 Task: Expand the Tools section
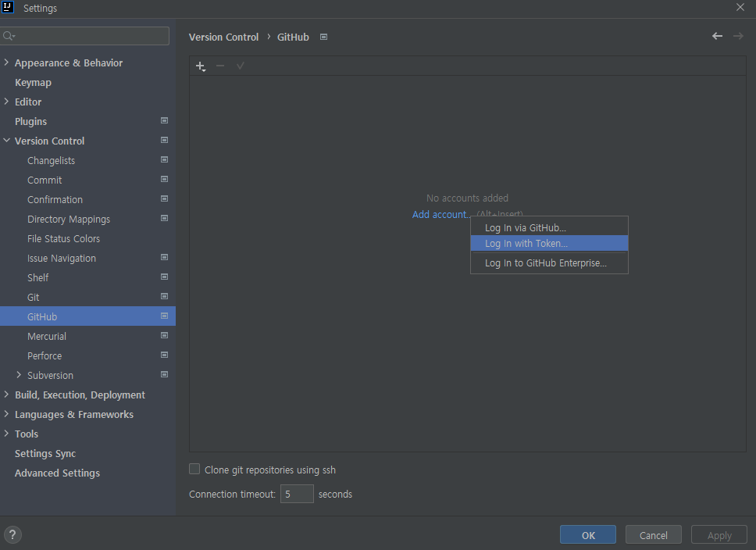coord(6,434)
